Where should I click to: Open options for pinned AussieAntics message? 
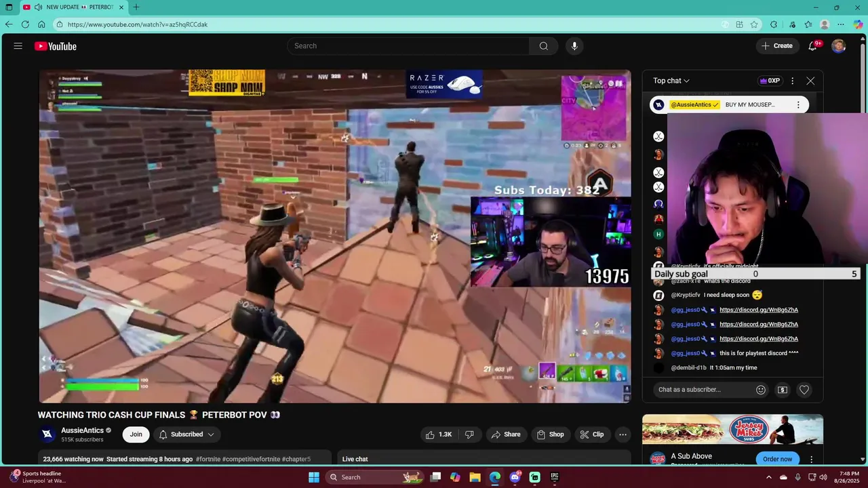tap(798, 104)
